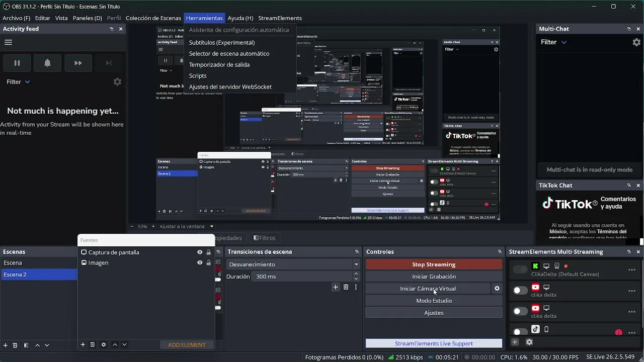This screenshot has height=362, width=644.
Task: Open the Filtros tab button
Action: 264,238
